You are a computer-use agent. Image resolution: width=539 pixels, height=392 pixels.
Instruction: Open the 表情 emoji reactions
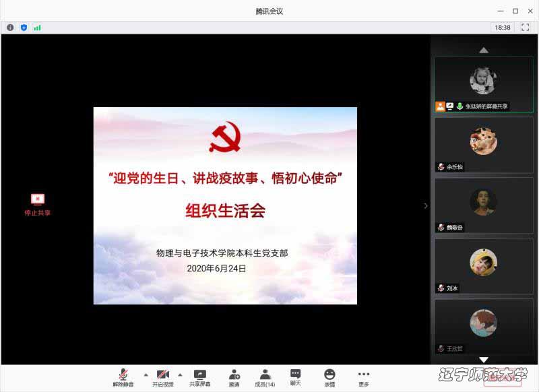(x=329, y=377)
